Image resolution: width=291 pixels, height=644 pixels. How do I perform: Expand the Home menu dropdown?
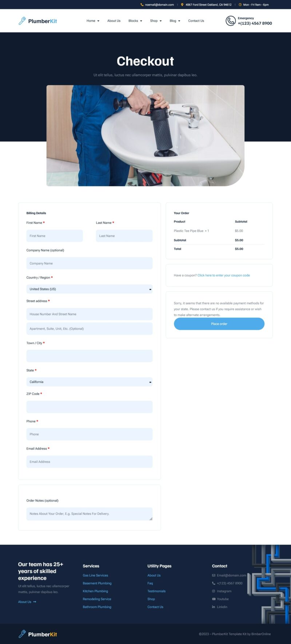point(93,21)
